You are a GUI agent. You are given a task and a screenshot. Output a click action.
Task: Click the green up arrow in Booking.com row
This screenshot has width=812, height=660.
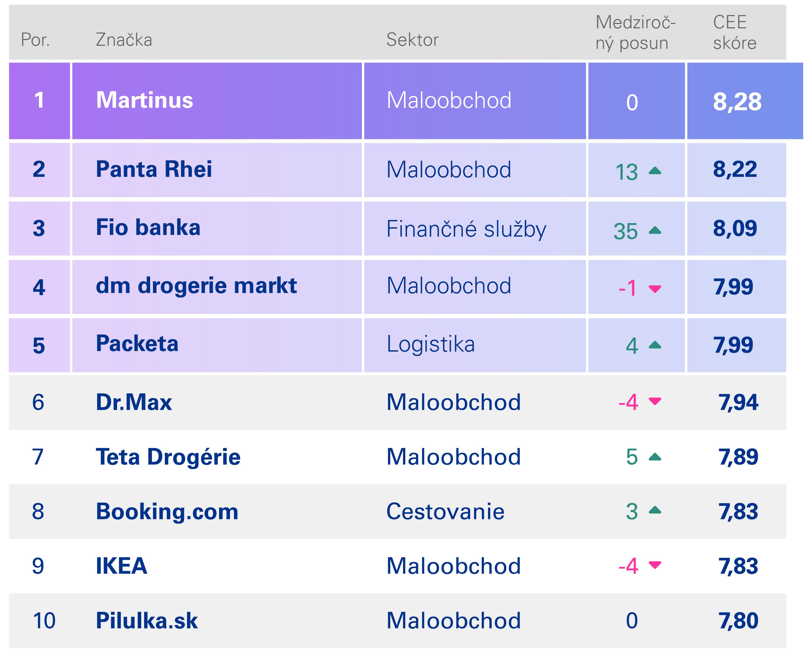(x=655, y=510)
